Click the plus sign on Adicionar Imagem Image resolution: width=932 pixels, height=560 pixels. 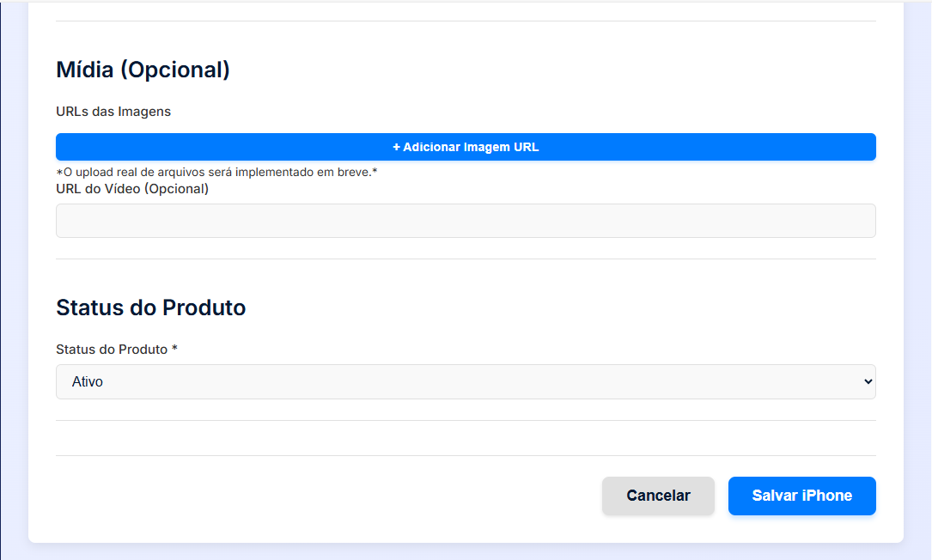(397, 147)
